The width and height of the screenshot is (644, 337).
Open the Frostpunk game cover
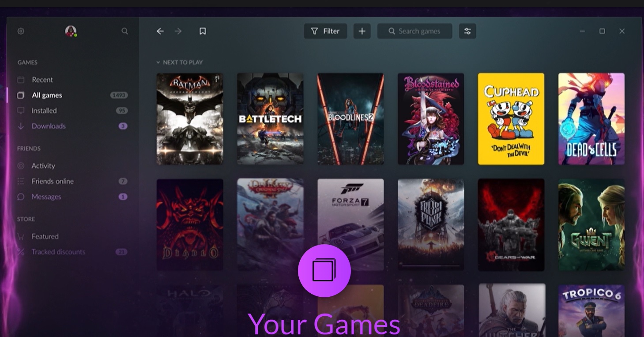pyautogui.click(x=431, y=224)
